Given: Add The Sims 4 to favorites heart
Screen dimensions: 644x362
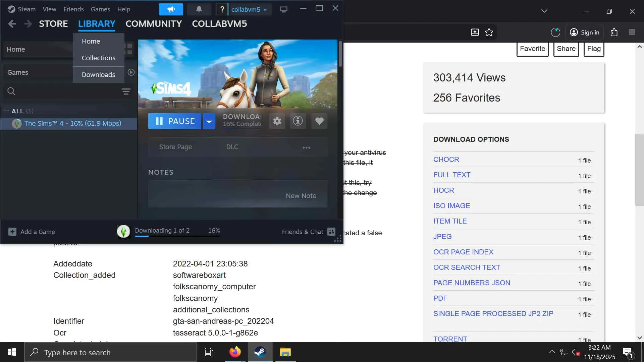Looking at the screenshot, I should click(x=319, y=121).
